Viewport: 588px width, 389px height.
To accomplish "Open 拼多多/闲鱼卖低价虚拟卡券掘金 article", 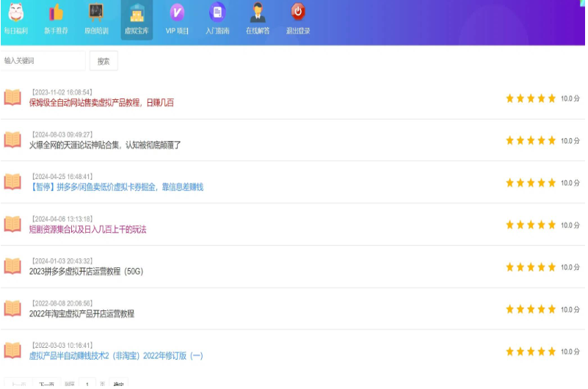I will tap(116, 187).
